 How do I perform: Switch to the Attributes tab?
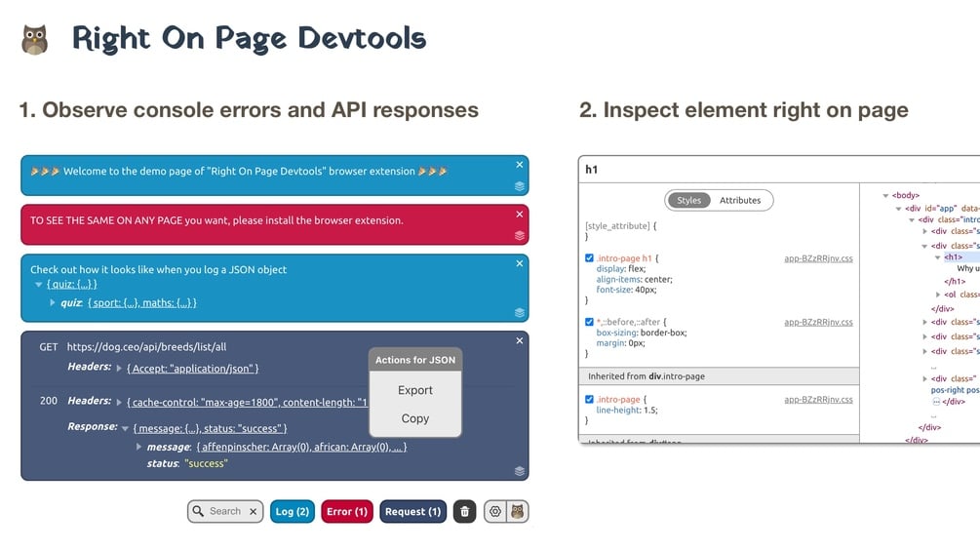740,201
